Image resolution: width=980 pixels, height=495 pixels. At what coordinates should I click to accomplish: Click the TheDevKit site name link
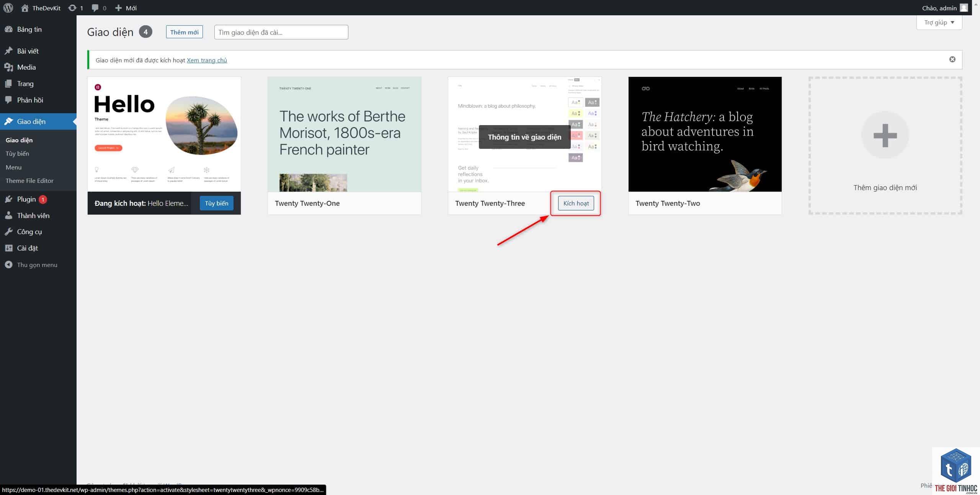coord(46,8)
